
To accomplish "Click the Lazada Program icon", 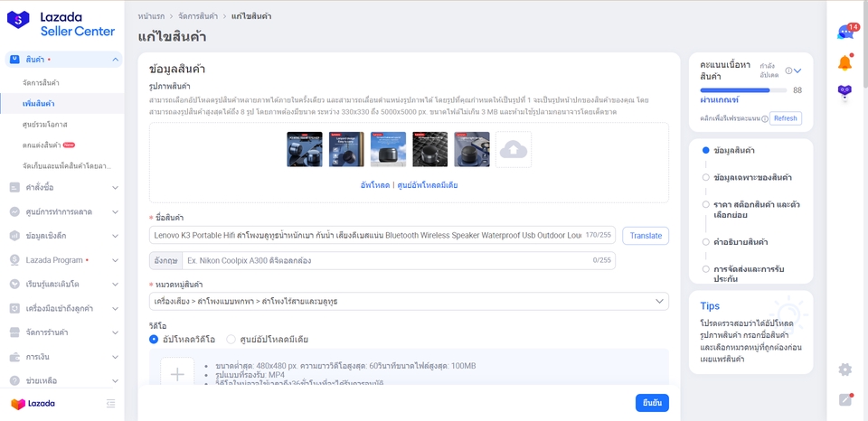I will [15, 260].
